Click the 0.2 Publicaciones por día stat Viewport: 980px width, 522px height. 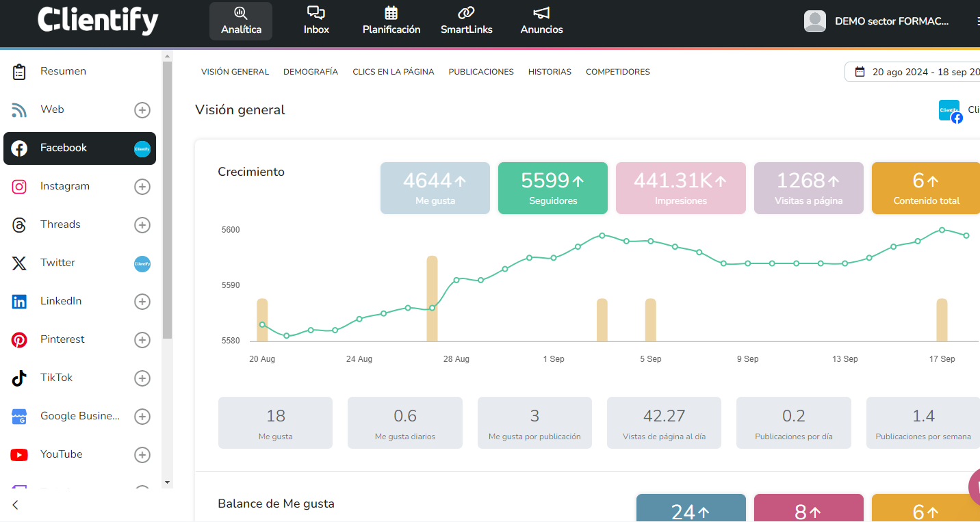[794, 423]
